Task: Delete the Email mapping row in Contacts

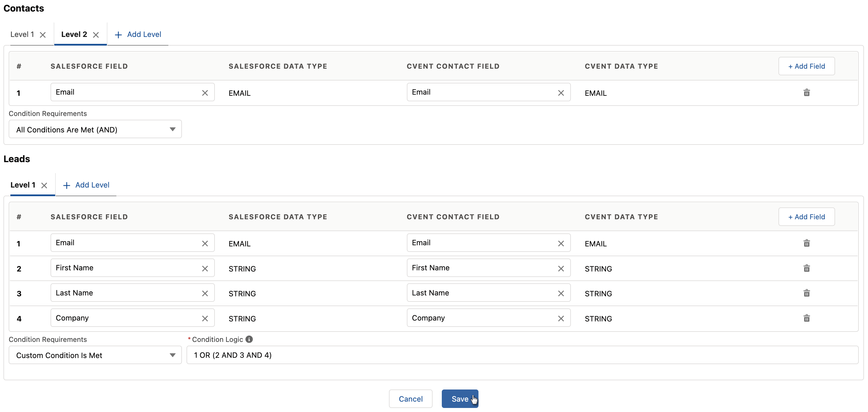Action: (x=807, y=93)
